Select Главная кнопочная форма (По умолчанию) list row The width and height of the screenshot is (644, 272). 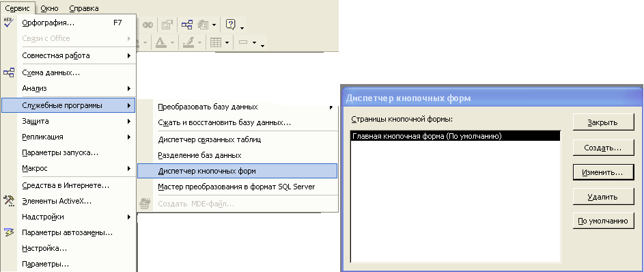click(x=456, y=136)
